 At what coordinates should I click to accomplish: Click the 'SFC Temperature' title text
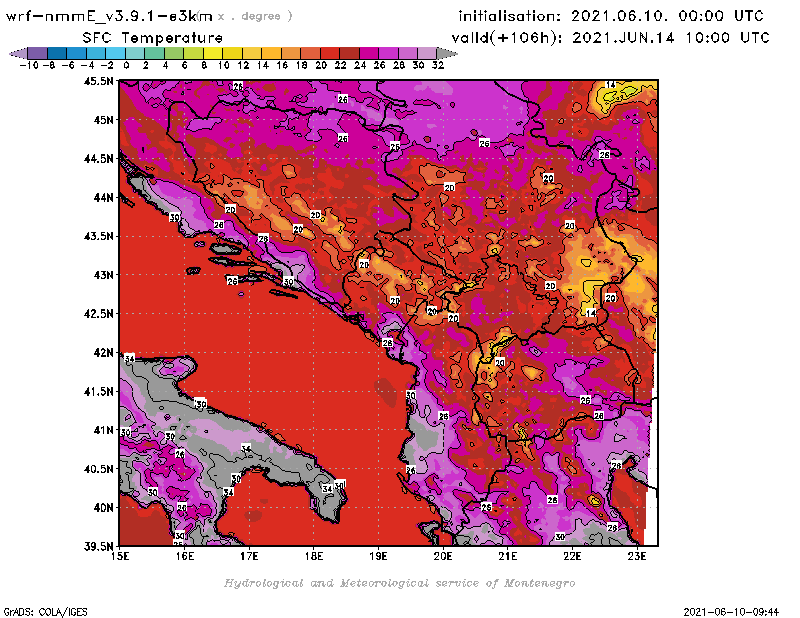click(153, 38)
